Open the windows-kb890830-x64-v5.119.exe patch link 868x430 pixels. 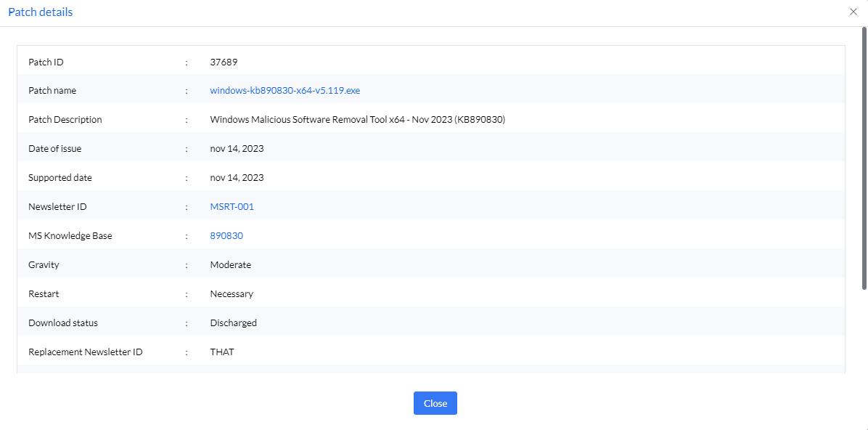[x=285, y=90]
